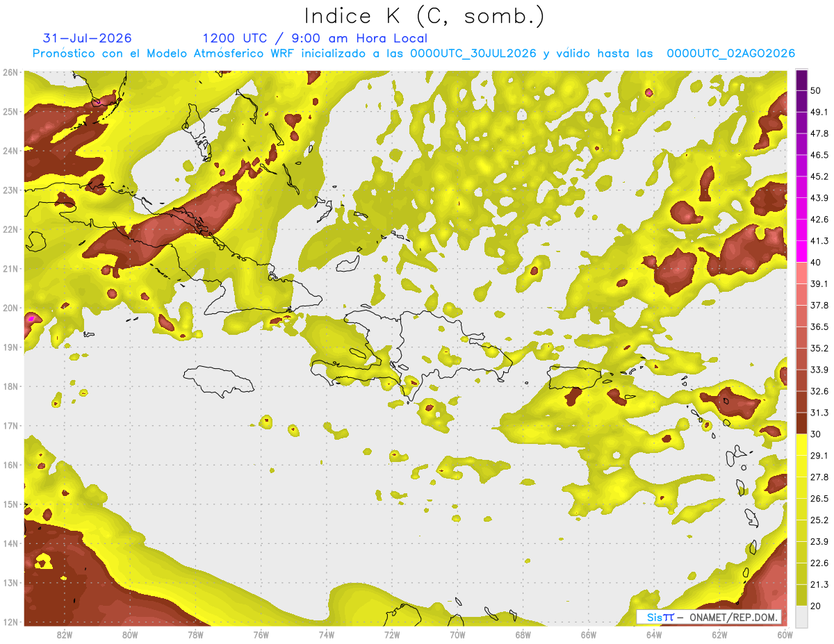
Task: Click the colorbar value "20"
Action: pyautogui.click(x=817, y=606)
